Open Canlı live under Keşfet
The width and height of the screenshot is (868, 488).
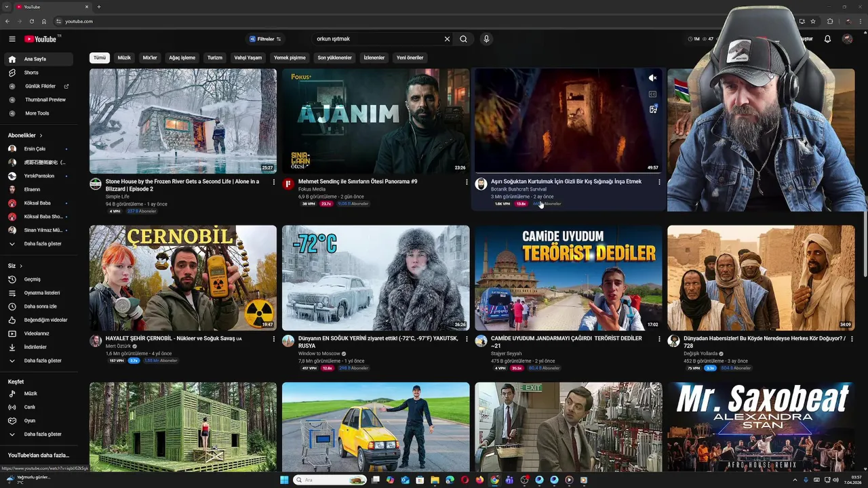pos(37,407)
